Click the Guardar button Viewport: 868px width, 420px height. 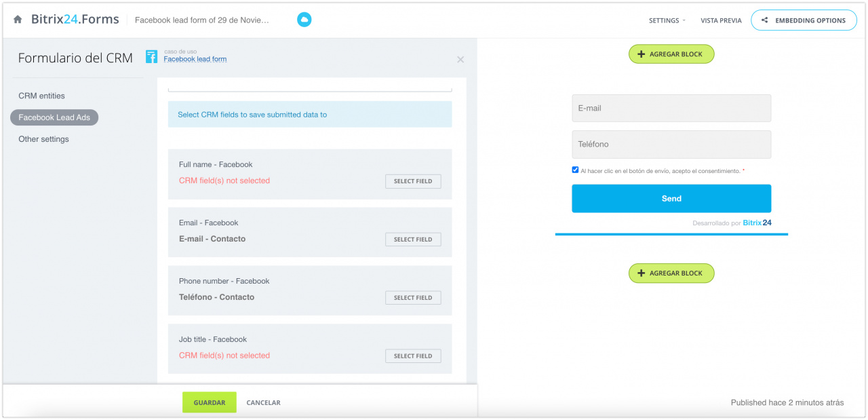pos(210,402)
